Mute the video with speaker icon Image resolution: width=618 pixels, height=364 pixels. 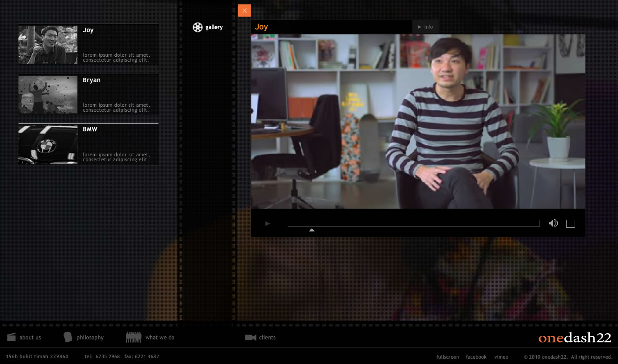click(553, 223)
